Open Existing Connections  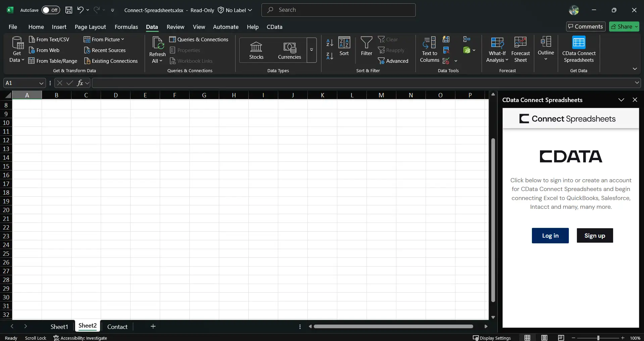pyautogui.click(x=111, y=61)
